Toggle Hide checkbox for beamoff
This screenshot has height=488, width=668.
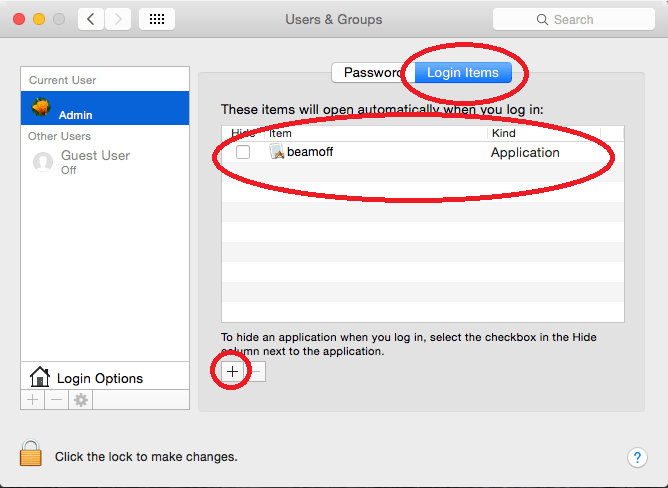pyautogui.click(x=243, y=152)
